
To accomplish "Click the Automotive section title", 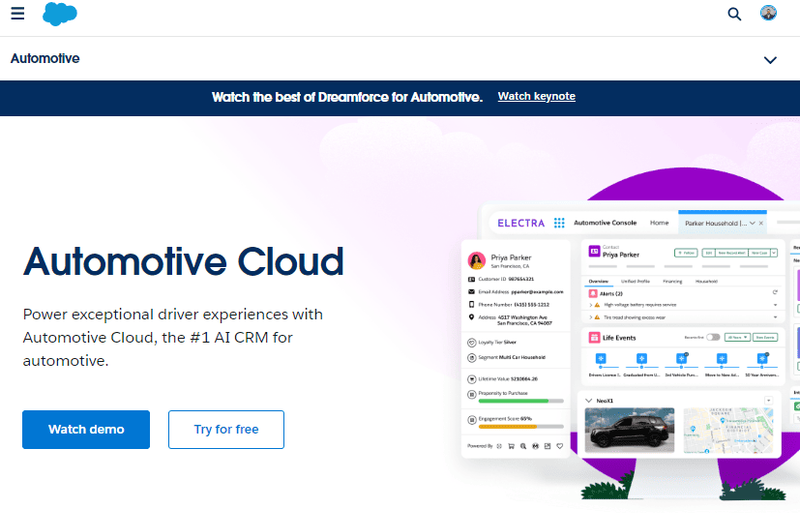I will pyautogui.click(x=45, y=58).
